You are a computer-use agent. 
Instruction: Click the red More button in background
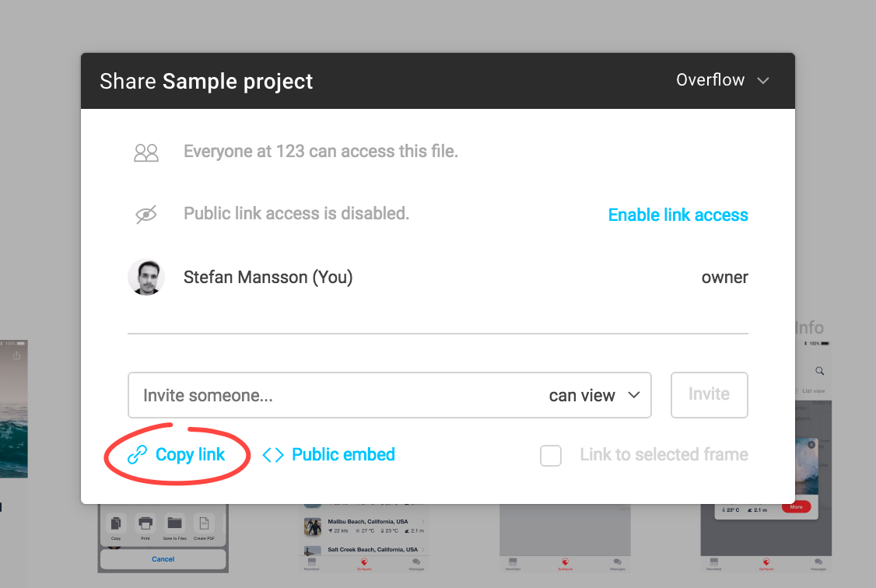click(x=796, y=507)
